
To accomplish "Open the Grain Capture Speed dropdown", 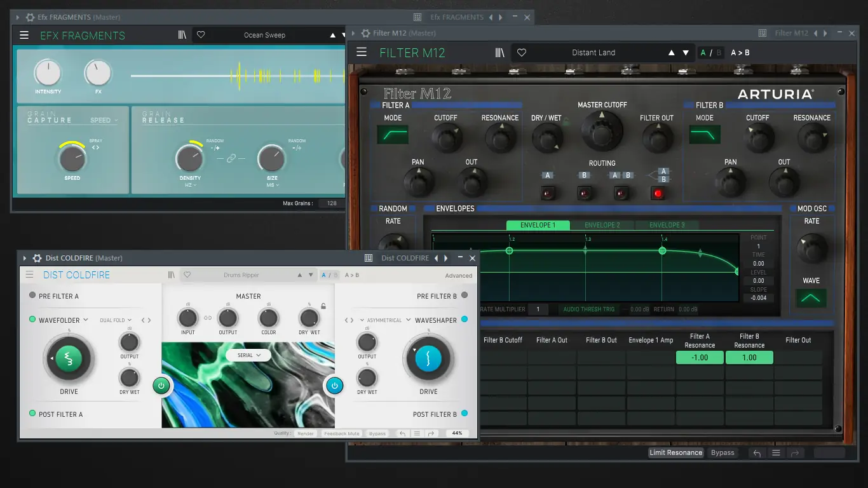I will click(x=104, y=120).
